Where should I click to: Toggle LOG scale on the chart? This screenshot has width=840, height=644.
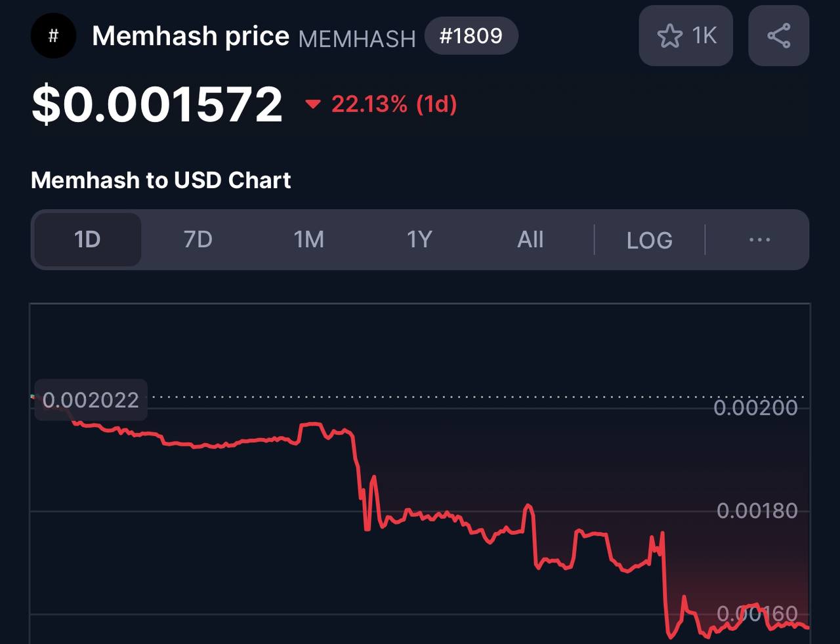(x=649, y=240)
